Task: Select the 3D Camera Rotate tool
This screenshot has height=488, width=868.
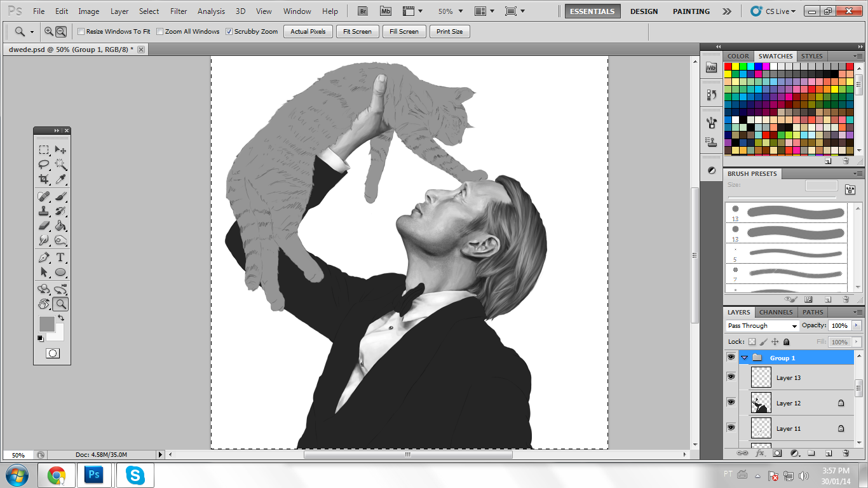Action: point(60,289)
